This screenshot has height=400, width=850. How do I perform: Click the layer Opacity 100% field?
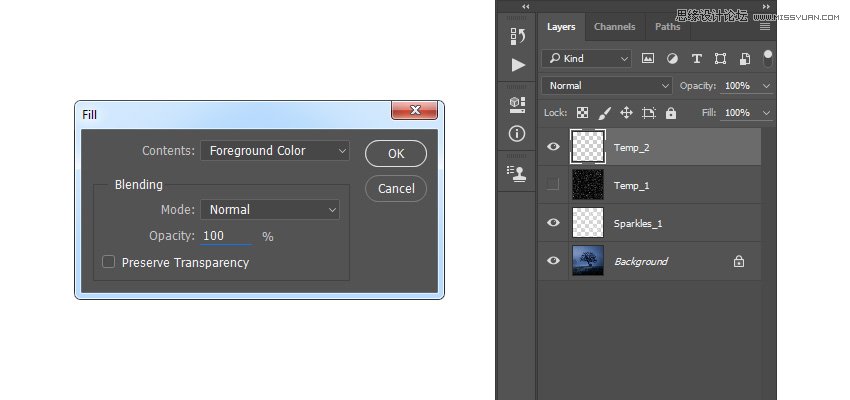(738, 86)
